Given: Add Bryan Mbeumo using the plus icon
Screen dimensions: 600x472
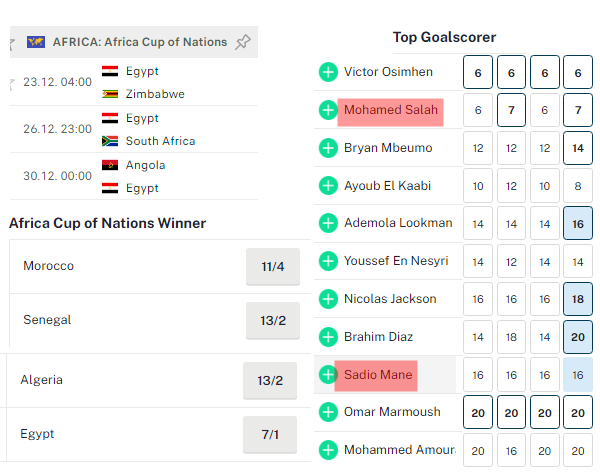Looking at the screenshot, I should click(x=328, y=148).
